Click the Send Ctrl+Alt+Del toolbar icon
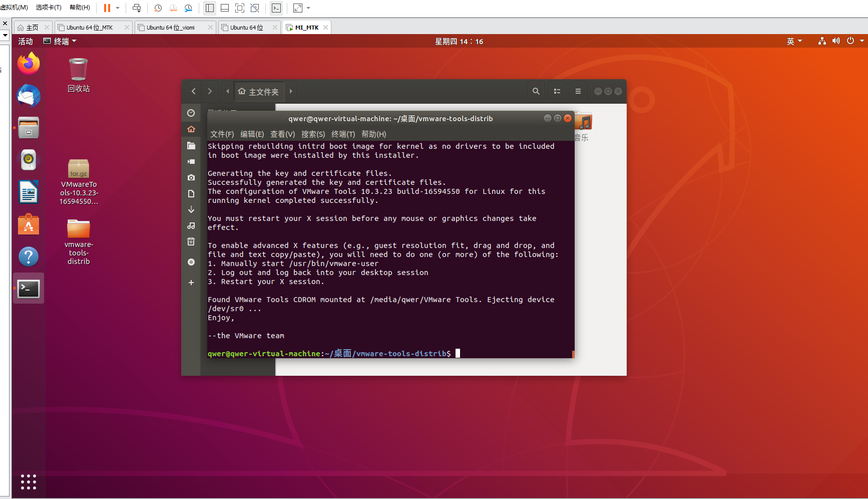The width and height of the screenshot is (868, 499). 136,8
